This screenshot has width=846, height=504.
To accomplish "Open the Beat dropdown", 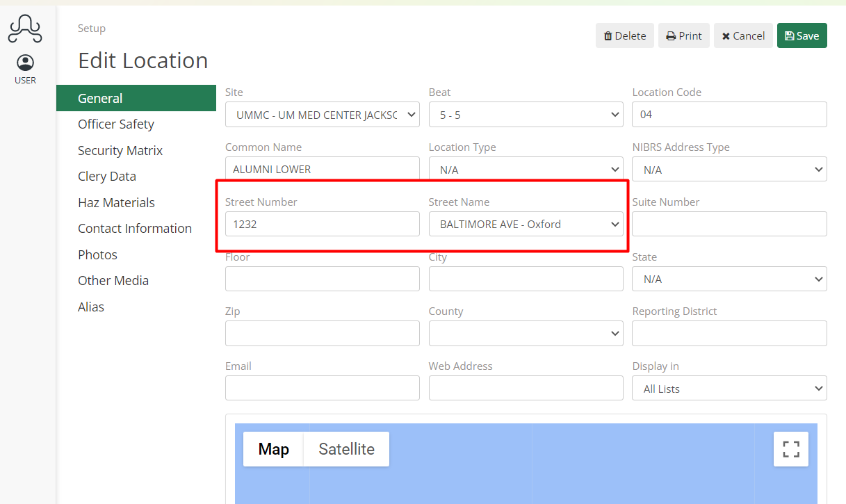I will click(526, 114).
